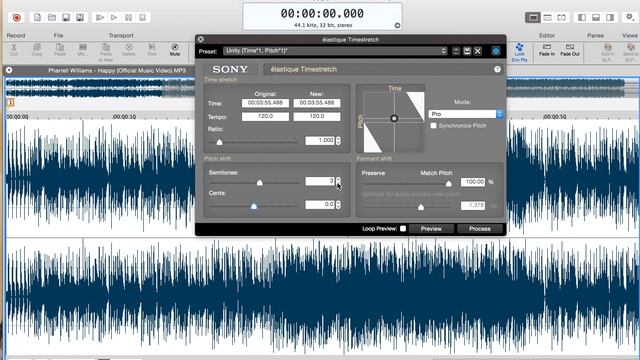Click the Edit in SLP toolbar icon

pyautogui.click(x=607, y=52)
